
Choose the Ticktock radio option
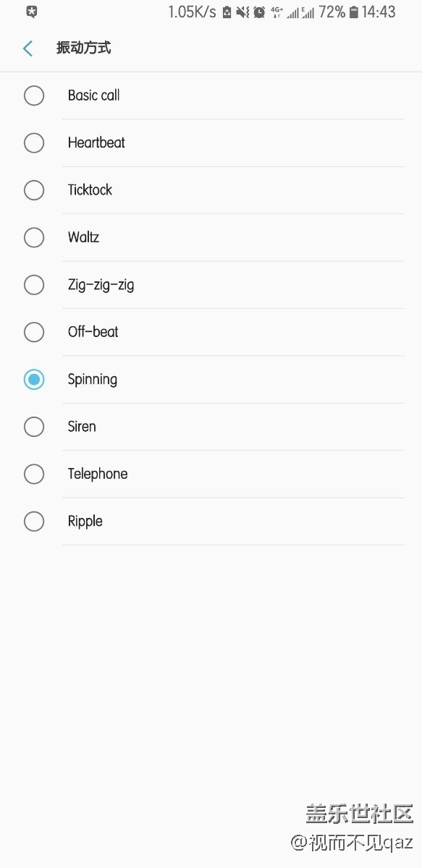pyautogui.click(x=34, y=190)
